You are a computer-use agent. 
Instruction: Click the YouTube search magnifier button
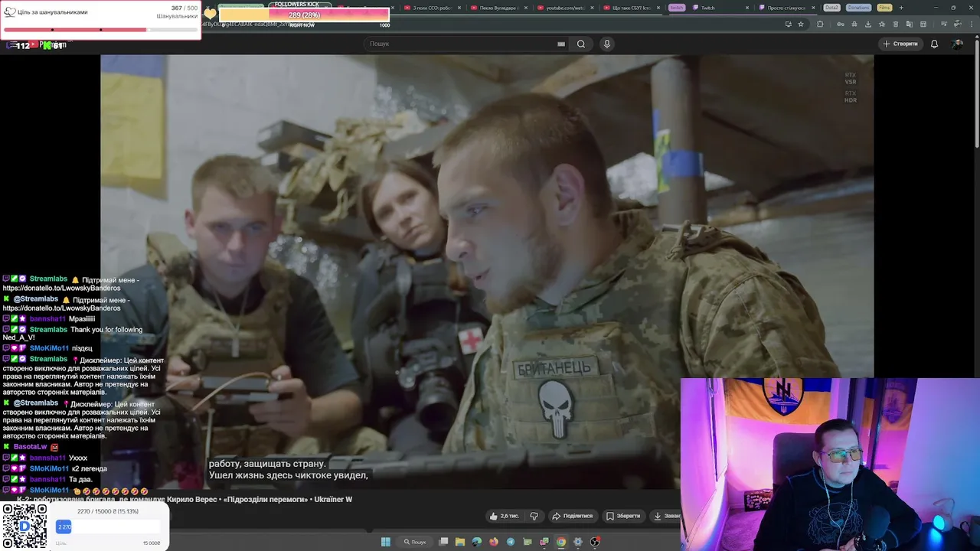[x=581, y=44]
